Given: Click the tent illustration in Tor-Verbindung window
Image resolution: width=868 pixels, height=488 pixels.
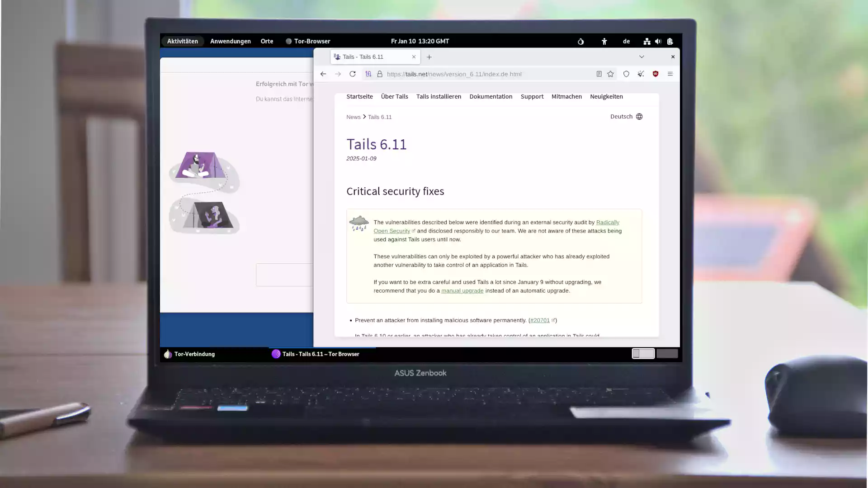Looking at the screenshot, I should coord(204,193).
